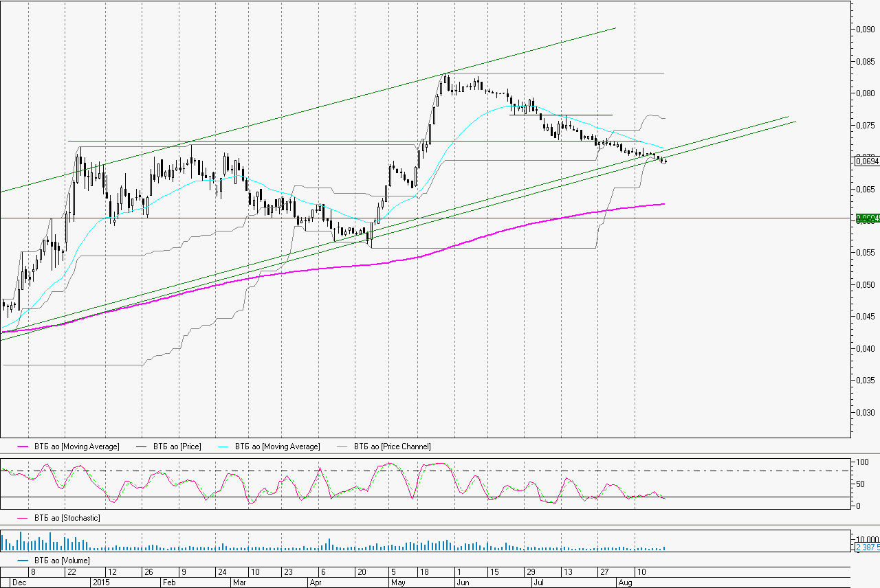Image resolution: width=880 pixels, height=588 pixels.
Task: Click the last volume bar in volume panel
Action: (x=665, y=548)
